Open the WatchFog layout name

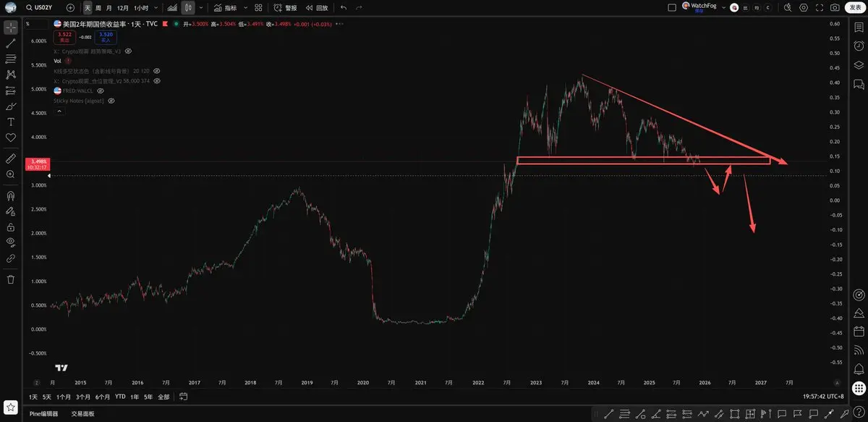click(699, 7)
